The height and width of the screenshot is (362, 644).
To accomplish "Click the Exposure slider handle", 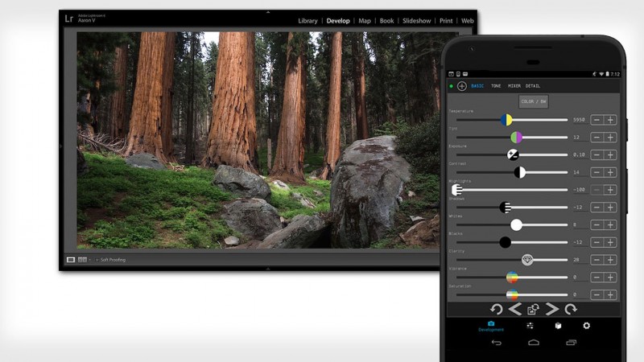I will (513, 154).
